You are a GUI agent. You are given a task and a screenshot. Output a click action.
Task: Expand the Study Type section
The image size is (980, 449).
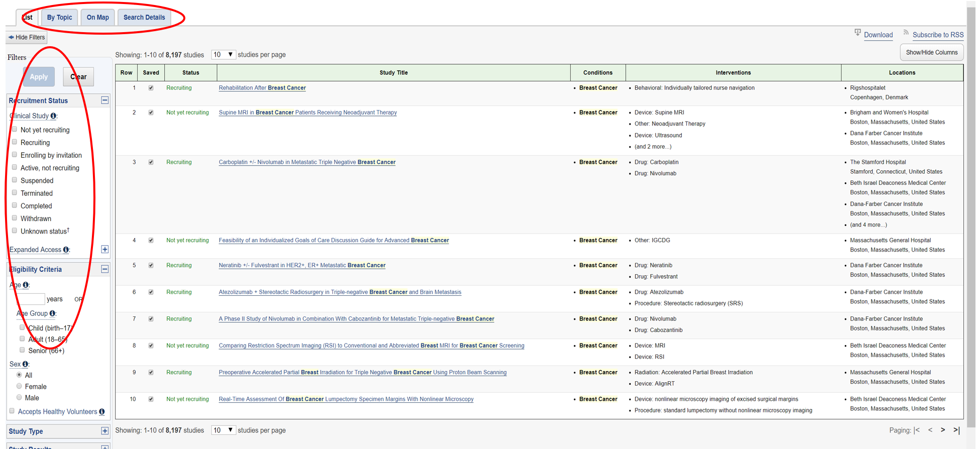[x=104, y=431]
